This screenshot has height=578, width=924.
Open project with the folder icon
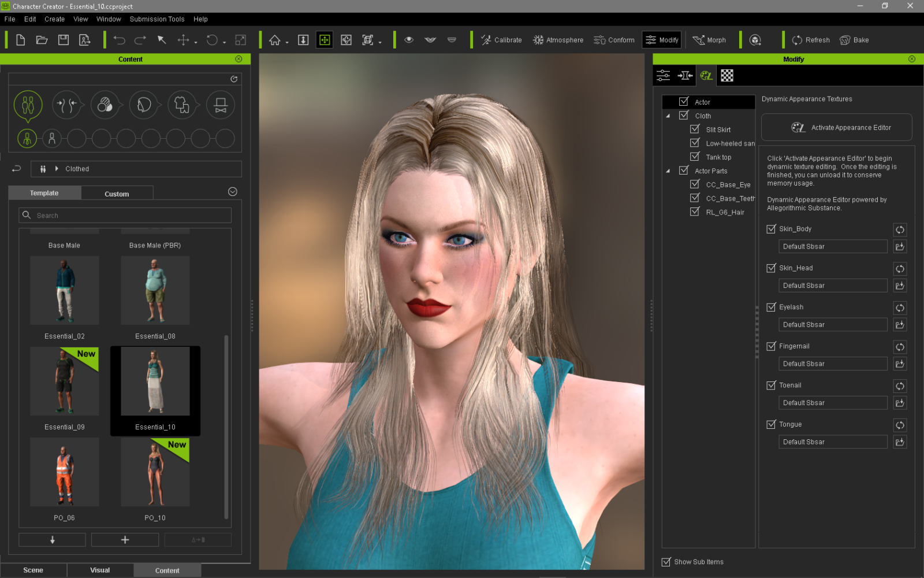click(42, 40)
